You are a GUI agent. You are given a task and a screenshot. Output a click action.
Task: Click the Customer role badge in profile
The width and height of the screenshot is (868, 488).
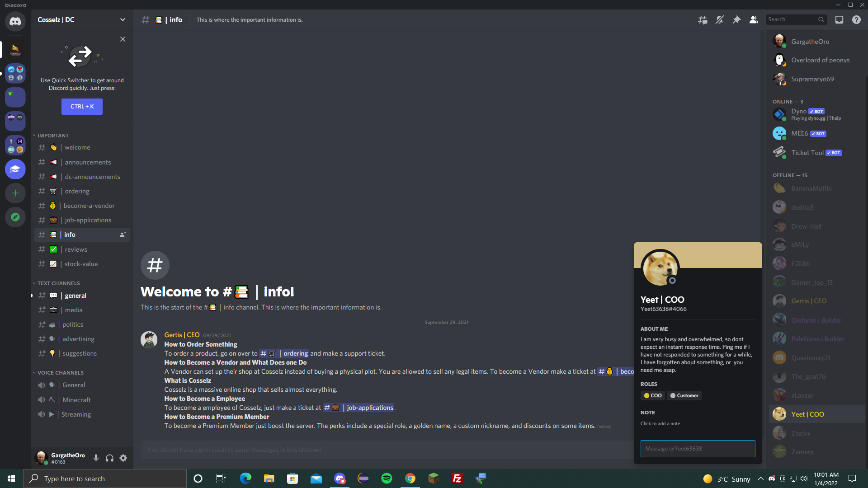pyautogui.click(x=684, y=395)
